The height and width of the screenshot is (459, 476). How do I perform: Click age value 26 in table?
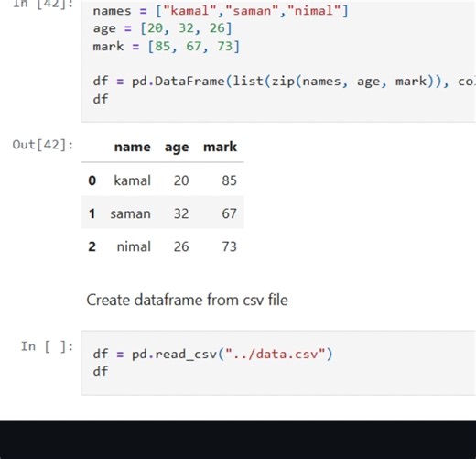181,246
